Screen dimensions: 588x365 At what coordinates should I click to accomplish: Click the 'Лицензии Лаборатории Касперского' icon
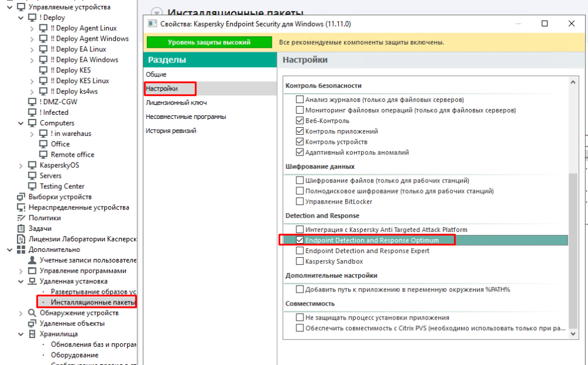[21, 239]
